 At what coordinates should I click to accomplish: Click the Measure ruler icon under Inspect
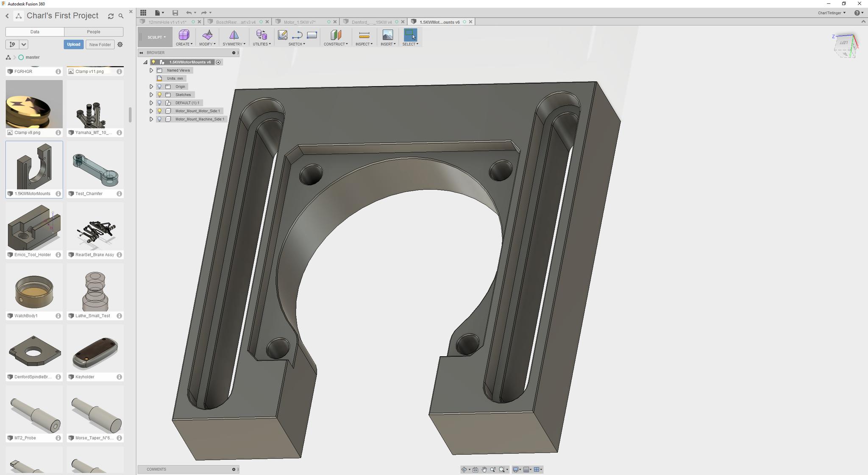point(364,35)
